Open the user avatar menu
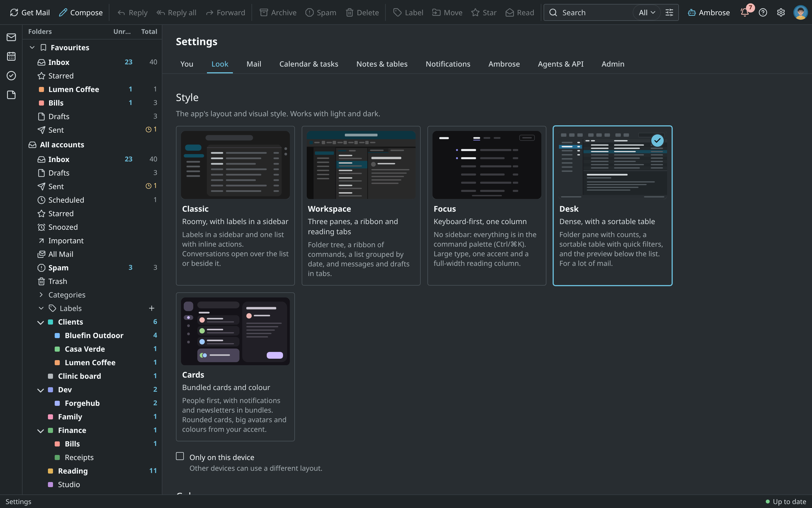The width and height of the screenshot is (812, 508). coord(800,12)
